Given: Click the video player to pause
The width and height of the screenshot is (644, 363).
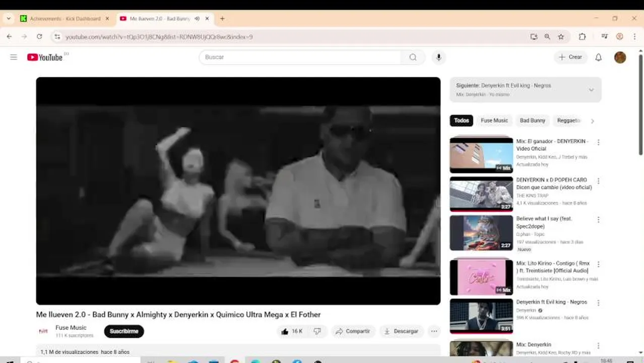Looking at the screenshot, I should (x=238, y=191).
